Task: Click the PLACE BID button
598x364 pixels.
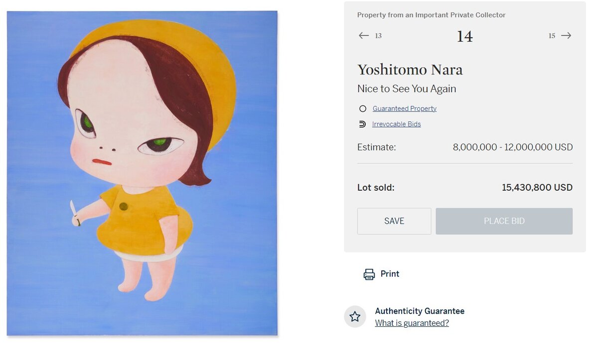Action: pos(504,221)
